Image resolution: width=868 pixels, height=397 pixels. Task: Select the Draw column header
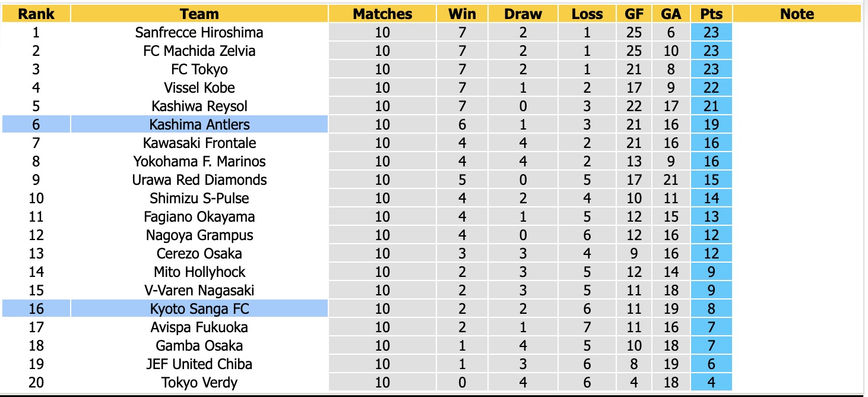point(523,14)
